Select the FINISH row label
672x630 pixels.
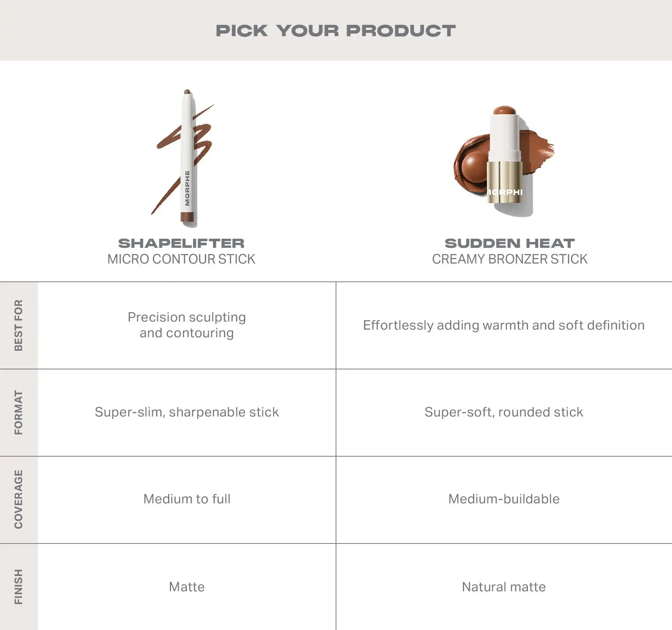(19, 587)
